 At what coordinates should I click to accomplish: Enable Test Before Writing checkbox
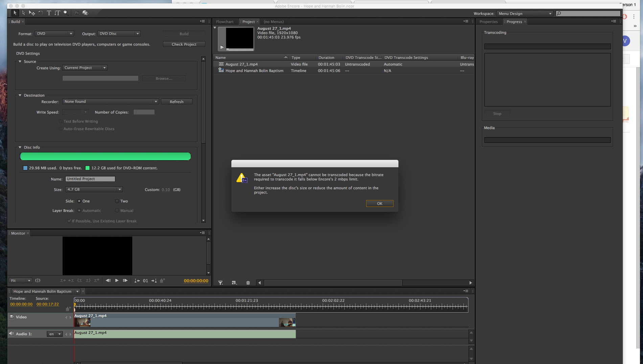(61, 121)
